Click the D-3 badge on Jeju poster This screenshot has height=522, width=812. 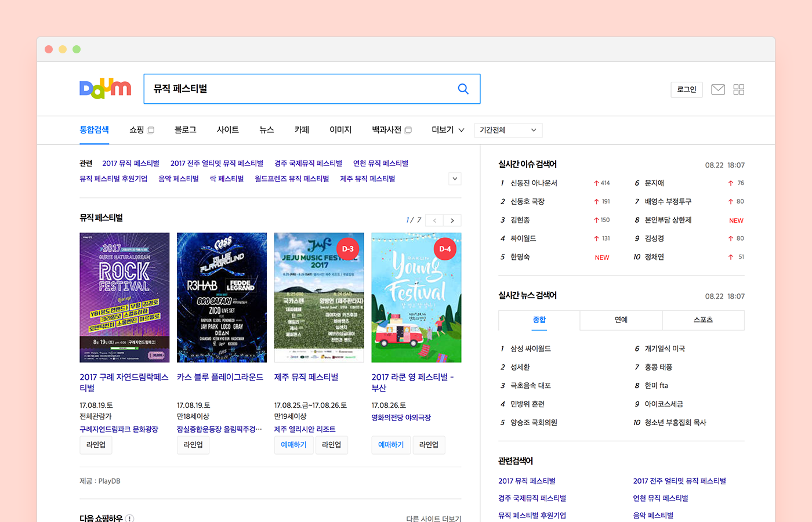(x=348, y=249)
